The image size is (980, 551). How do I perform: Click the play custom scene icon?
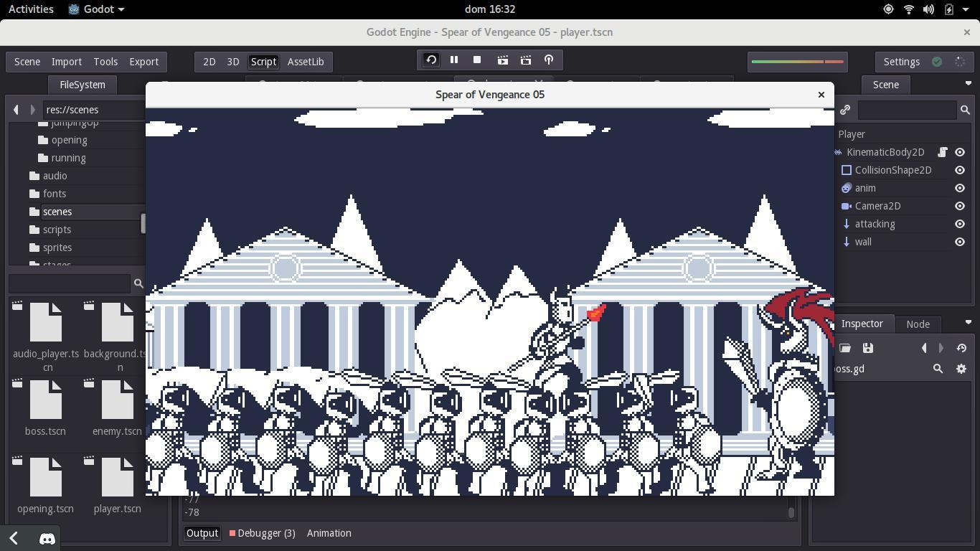526,60
